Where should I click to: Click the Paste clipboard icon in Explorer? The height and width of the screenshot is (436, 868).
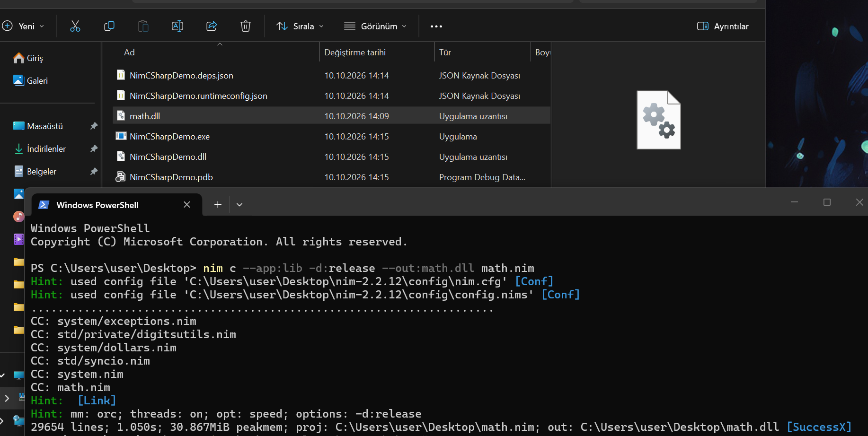pyautogui.click(x=143, y=26)
